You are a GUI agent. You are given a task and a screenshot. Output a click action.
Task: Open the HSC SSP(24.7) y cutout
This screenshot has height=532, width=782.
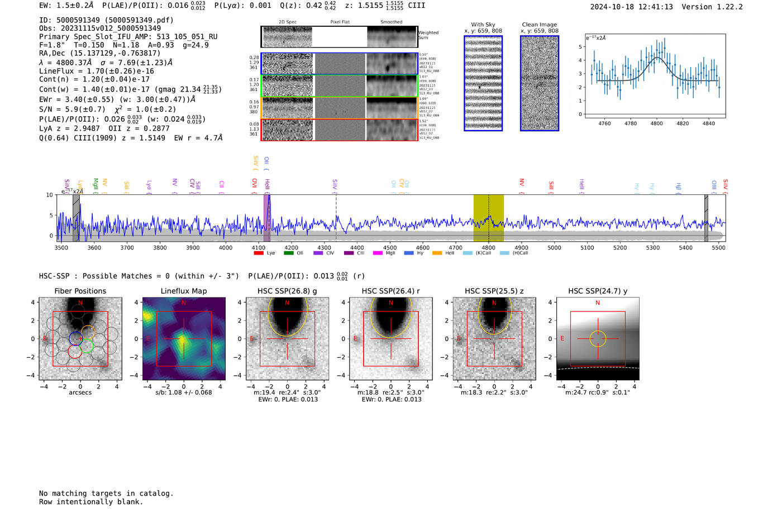(598, 339)
